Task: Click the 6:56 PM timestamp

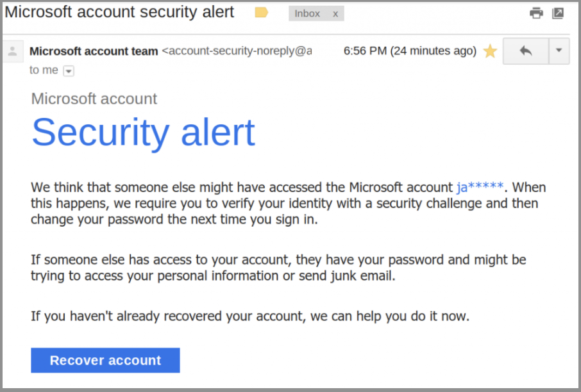Action: (410, 51)
